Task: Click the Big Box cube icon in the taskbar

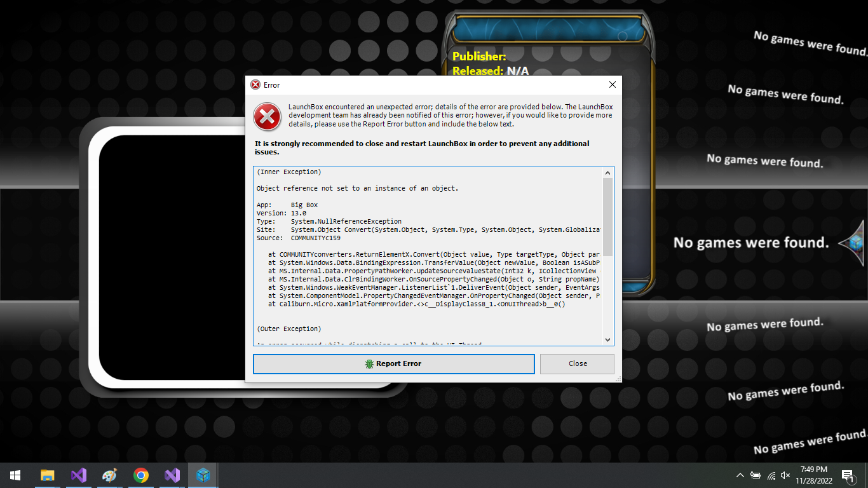Action: click(x=203, y=475)
